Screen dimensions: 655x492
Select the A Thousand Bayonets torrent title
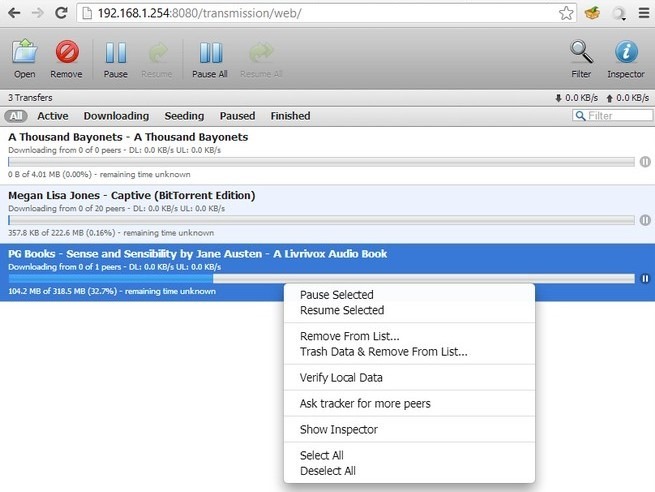pos(128,137)
